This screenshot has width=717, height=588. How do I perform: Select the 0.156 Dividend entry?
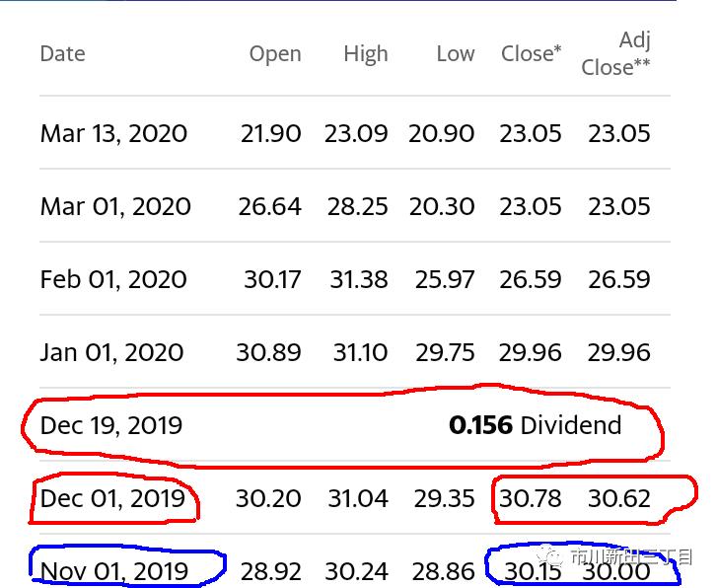click(x=535, y=425)
